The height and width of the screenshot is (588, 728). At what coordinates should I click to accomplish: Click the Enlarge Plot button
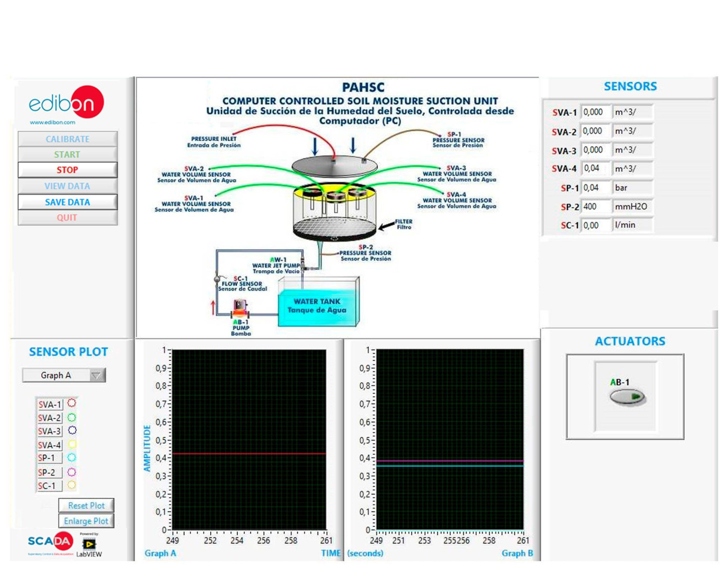(x=86, y=521)
